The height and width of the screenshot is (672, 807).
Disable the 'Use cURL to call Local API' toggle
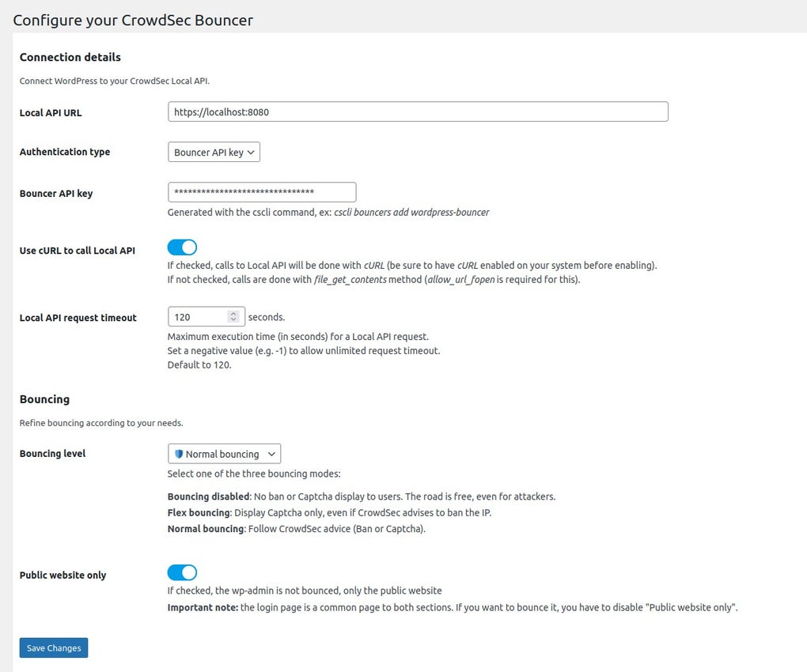click(x=182, y=247)
